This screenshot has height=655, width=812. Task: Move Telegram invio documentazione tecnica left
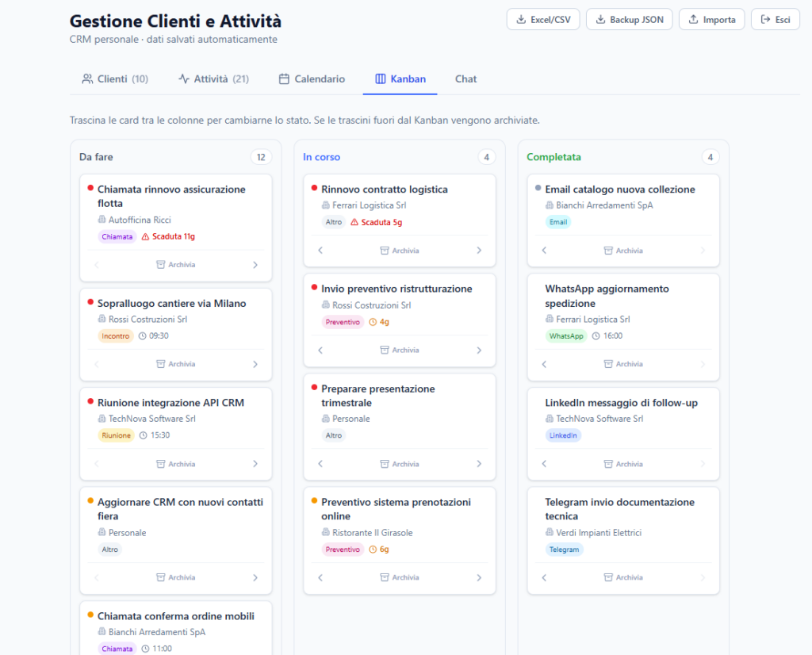(544, 577)
